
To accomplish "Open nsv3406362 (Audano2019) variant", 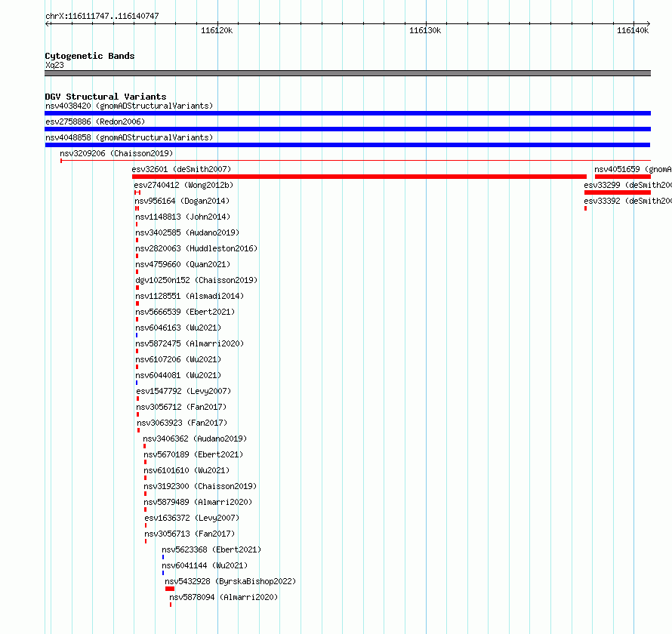I will pos(195,439).
